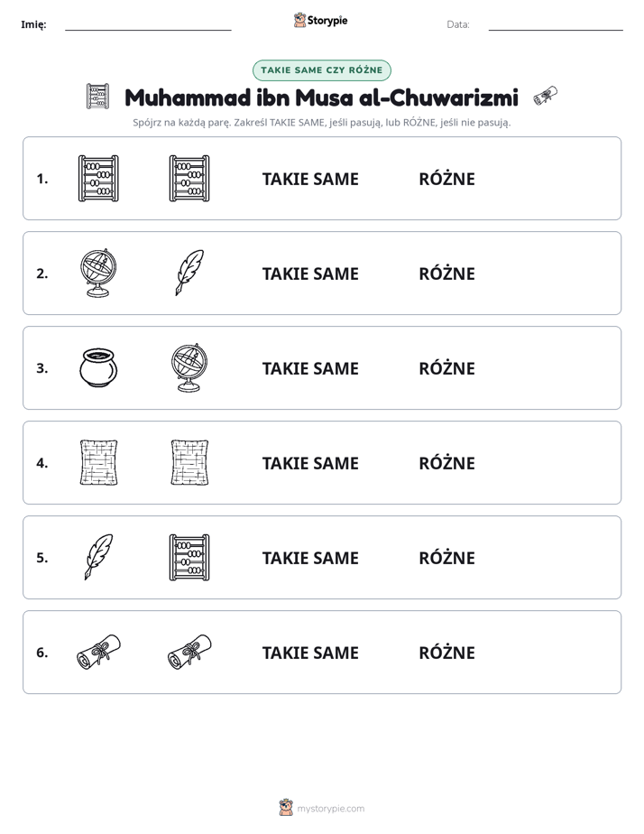Mark TAKIE SAME for pair 6

coord(310,653)
